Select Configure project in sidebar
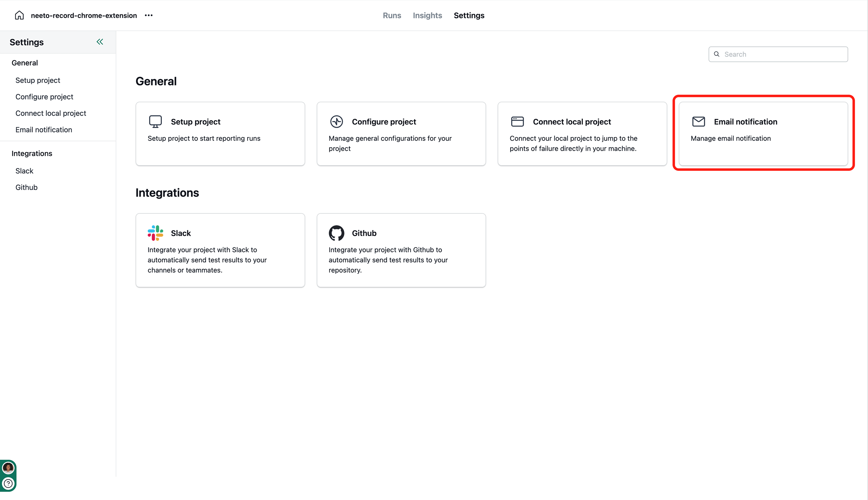This screenshot has height=500, width=868. pos(44,97)
